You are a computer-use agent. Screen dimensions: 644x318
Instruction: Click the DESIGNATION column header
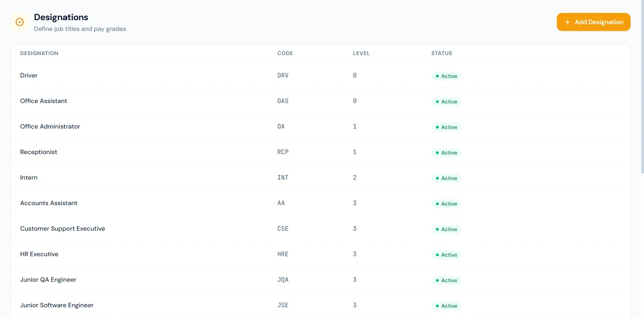click(39, 53)
